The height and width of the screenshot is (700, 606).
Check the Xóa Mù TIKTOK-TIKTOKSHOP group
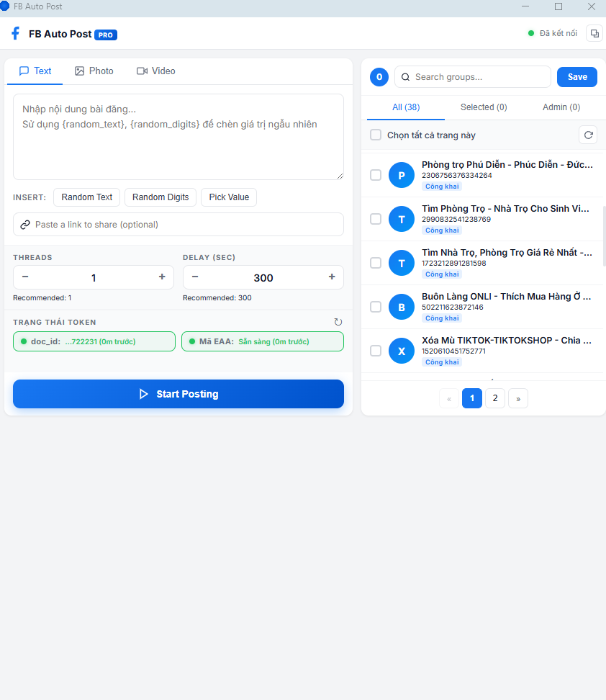point(375,351)
